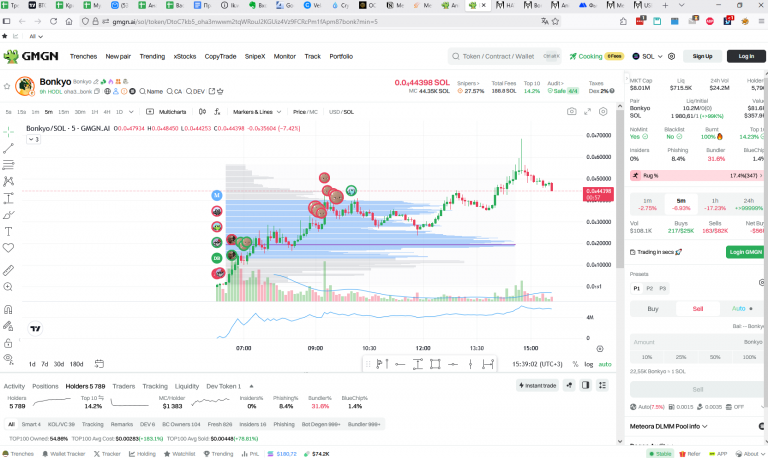Toggle magnet mode in drawing toolbar
Image resolution: width=768 pixels, height=458 pixels.
pos(8,310)
